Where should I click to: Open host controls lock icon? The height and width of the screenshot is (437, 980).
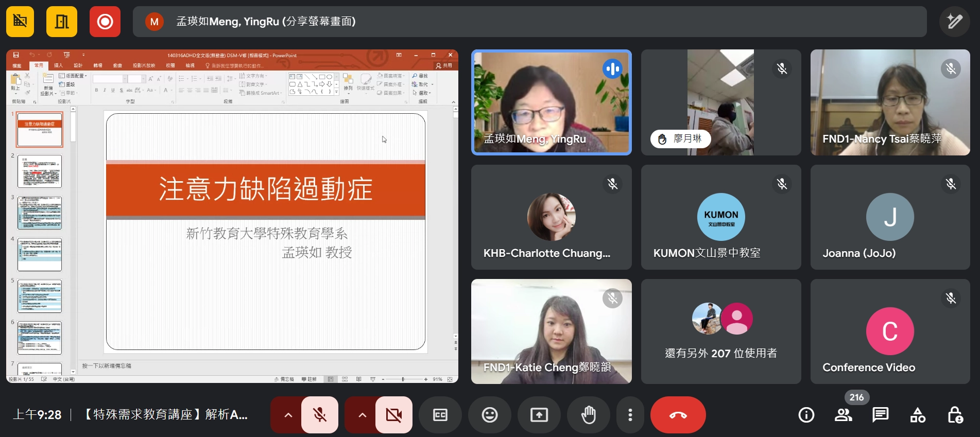pos(955,415)
